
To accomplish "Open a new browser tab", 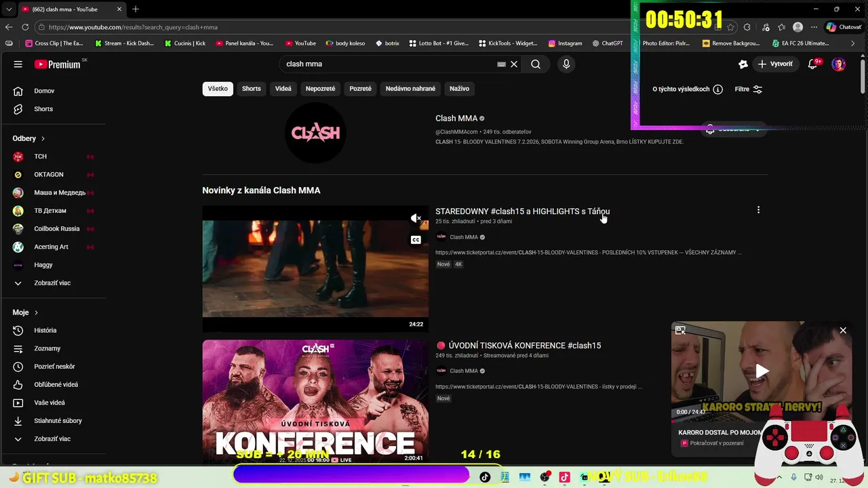I will pyautogui.click(x=136, y=9).
